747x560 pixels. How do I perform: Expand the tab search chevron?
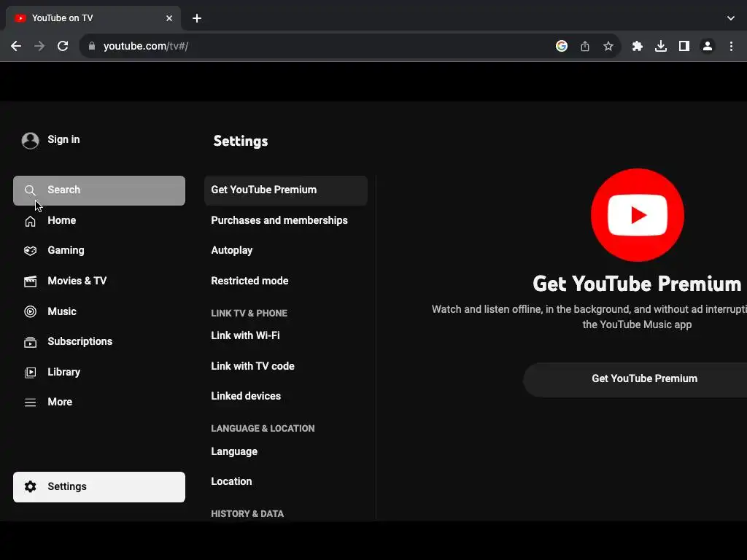(730, 18)
